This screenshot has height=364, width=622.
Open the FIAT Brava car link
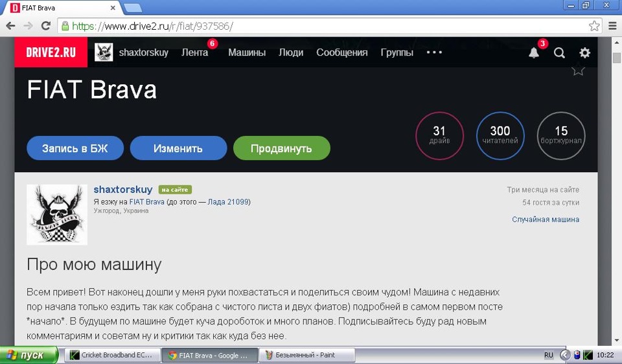point(147,202)
